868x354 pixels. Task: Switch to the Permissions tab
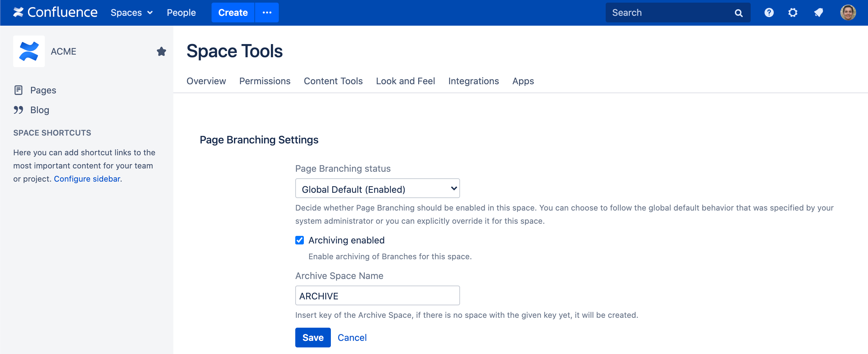(x=265, y=81)
